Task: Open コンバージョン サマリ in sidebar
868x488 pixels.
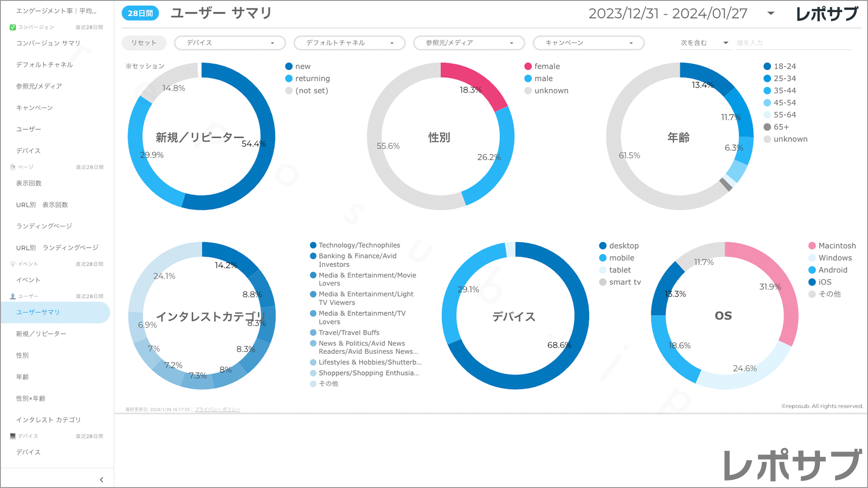Action: [48, 43]
